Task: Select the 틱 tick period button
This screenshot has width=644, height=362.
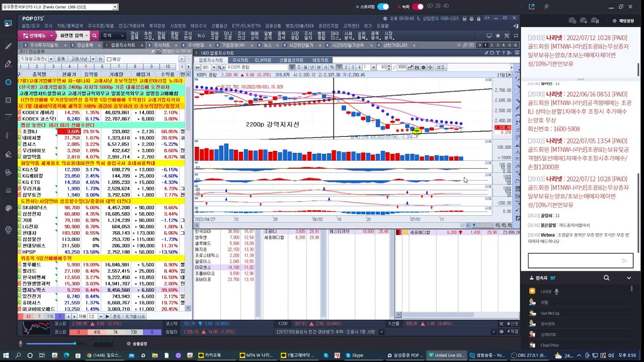Action: point(332,67)
